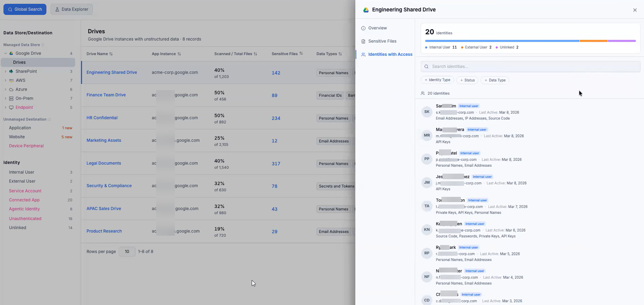Expand the On-Prem tree node

point(6,98)
